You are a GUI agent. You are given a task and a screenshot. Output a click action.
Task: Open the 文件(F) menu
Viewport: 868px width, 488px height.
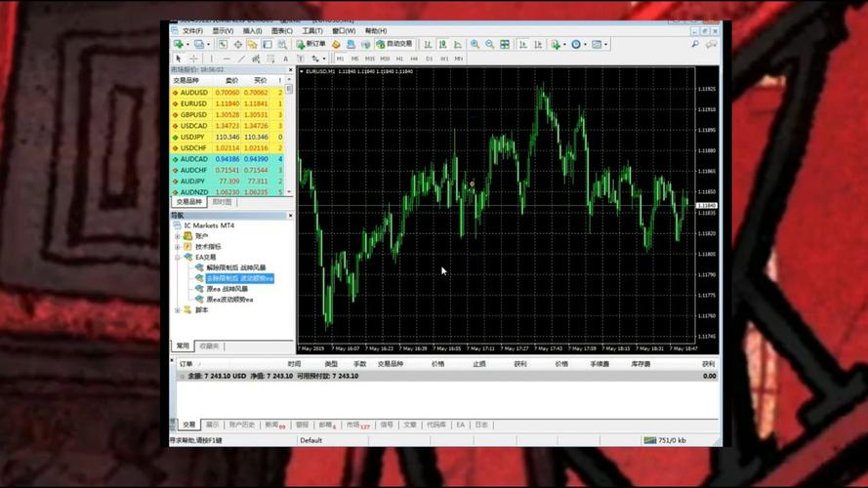[x=191, y=30]
